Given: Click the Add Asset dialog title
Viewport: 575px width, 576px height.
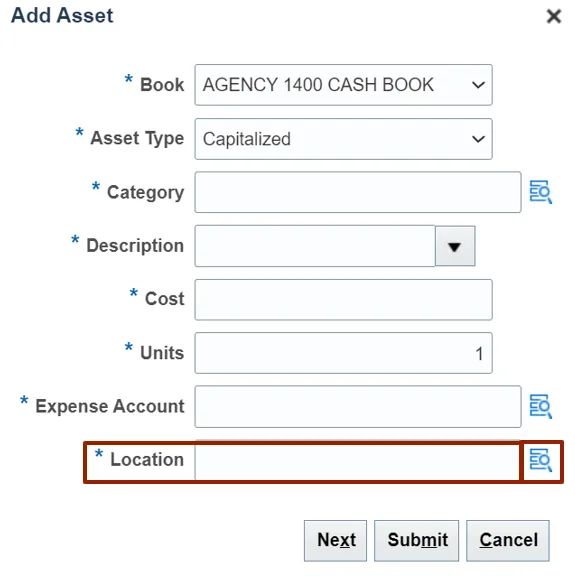Looking at the screenshot, I should tap(62, 15).
